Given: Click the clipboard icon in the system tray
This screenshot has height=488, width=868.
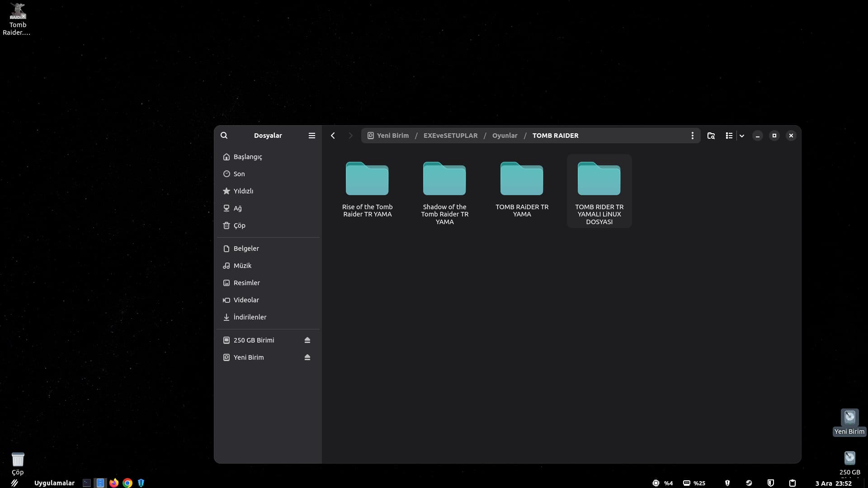Looking at the screenshot, I should coord(792,483).
